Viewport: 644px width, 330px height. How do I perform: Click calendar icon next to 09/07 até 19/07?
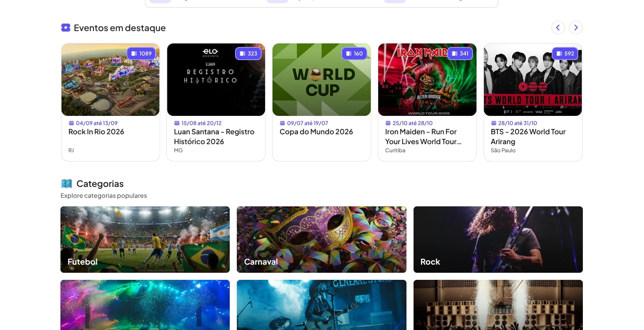tap(282, 123)
